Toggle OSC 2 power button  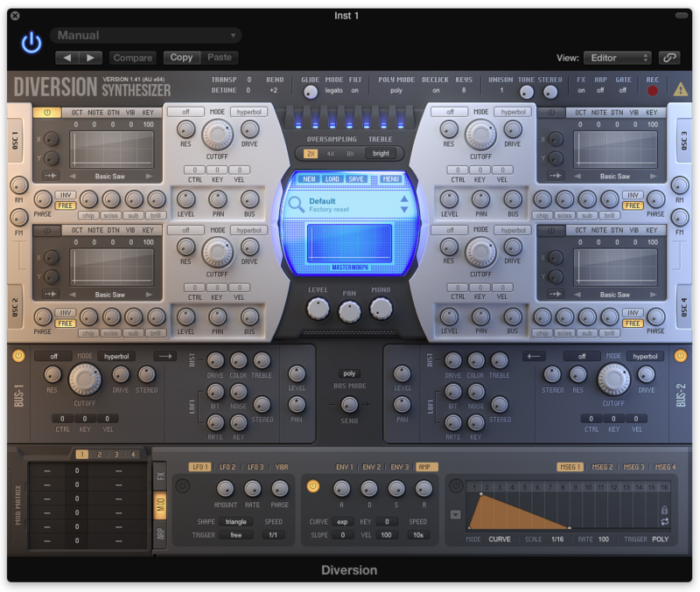[x=47, y=230]
